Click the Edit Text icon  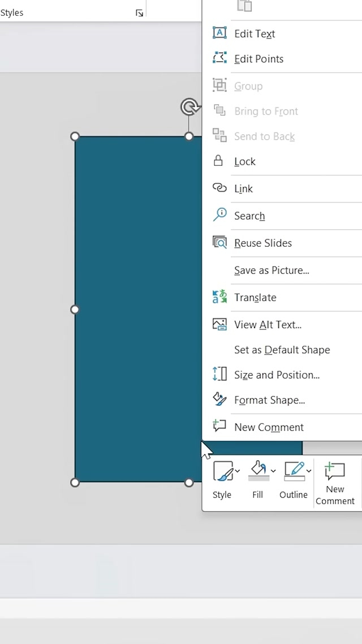click(x=219, y=33)
